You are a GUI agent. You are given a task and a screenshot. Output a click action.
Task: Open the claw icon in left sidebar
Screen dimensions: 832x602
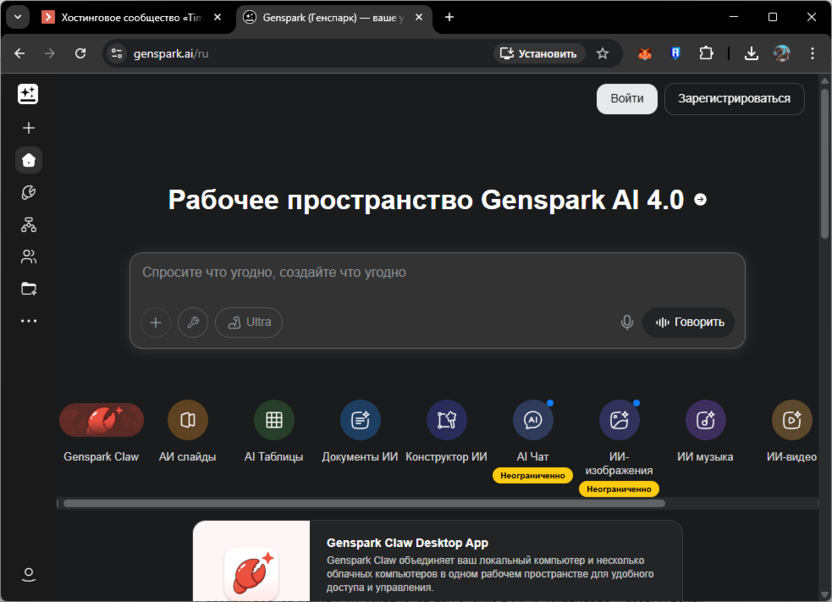(29, 193)
